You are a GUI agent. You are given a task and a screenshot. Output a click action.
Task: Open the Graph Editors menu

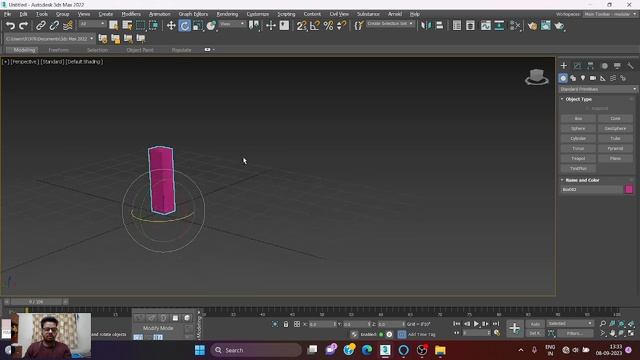[x=193, y=14]
